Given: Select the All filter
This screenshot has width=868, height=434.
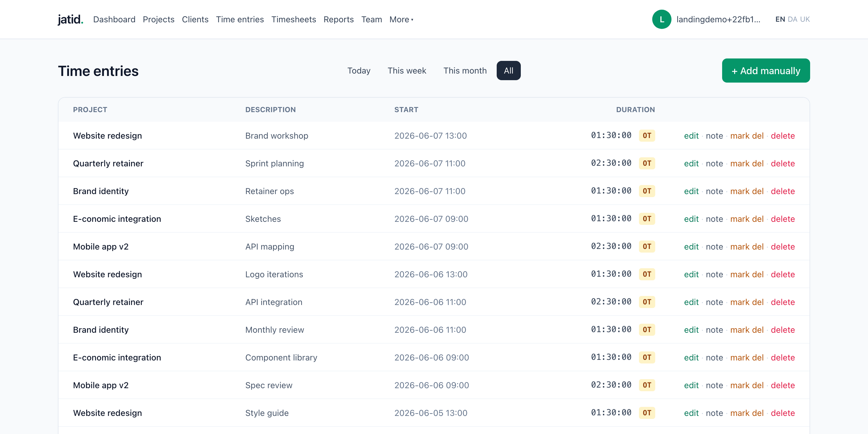Looking at the screenshot, I should pyautogui.click(x=508, y=71).
